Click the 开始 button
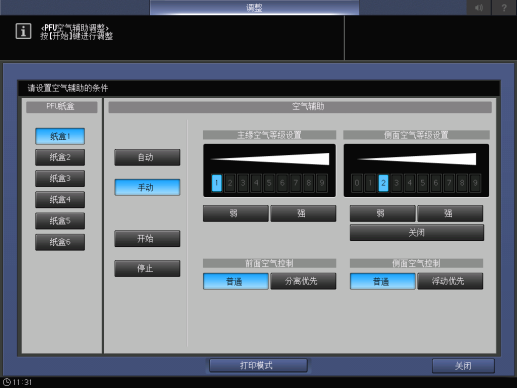This screenshot has height=388, width=517. pyautogui.click(x=147, y=238)
